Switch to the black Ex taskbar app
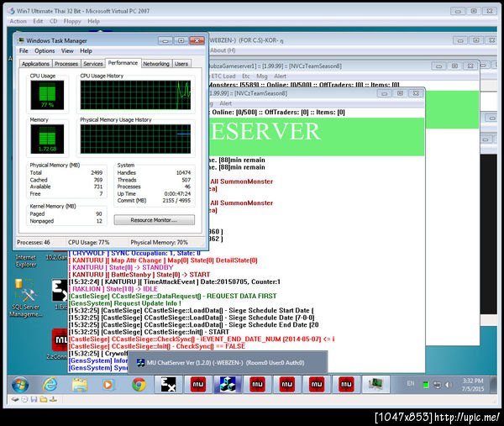504x426 pixels. [x=168, y=385]
